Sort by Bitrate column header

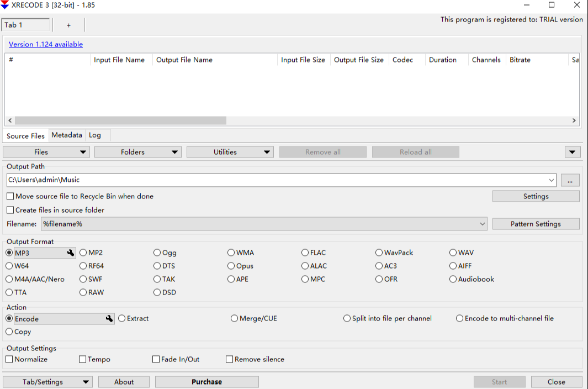pyautogui.click(x=537, y=60)
